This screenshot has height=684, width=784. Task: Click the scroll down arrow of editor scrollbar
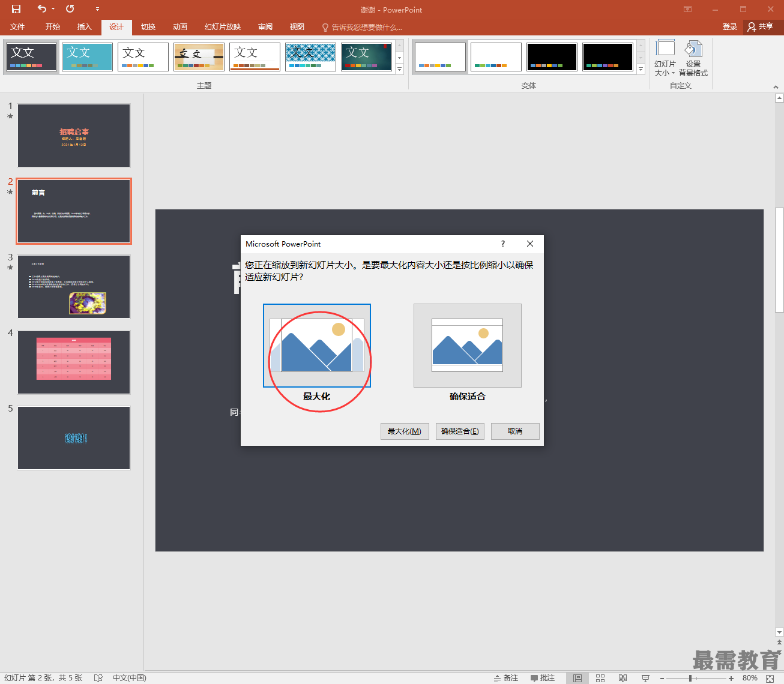[x=779, y=632]
